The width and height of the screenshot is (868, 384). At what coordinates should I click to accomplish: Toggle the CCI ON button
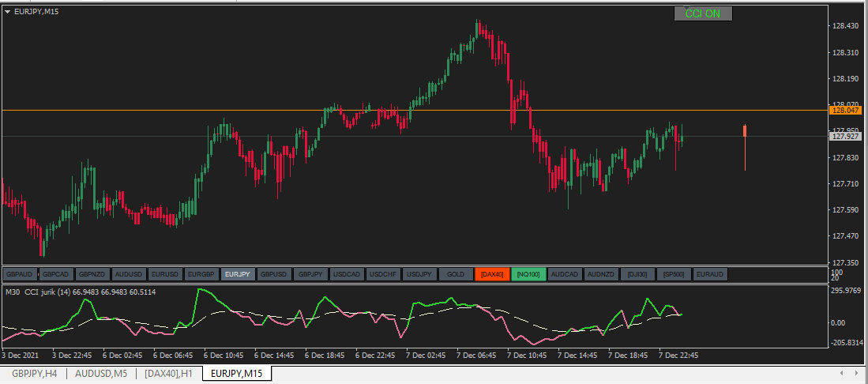coord(702,13)
